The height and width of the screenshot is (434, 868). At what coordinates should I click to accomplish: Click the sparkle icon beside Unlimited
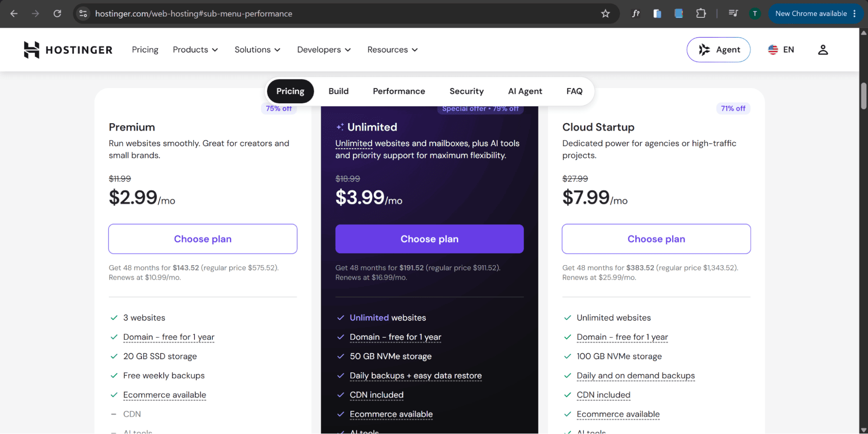tap(340, 127)
